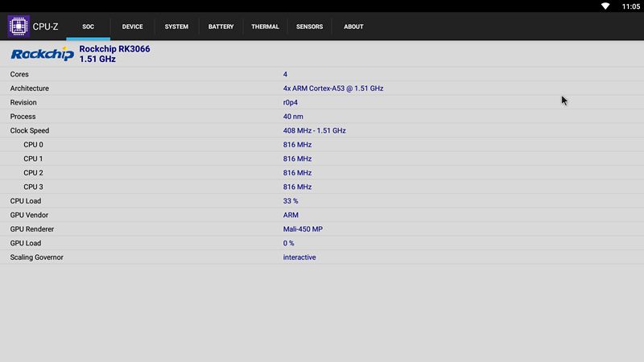Select the CPU 0 row label

33,145
